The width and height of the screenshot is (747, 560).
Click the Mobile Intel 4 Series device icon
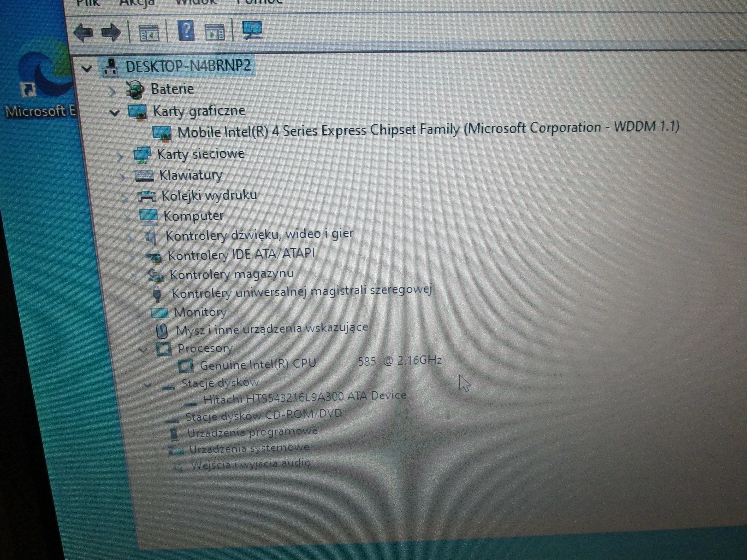[161, 133]
